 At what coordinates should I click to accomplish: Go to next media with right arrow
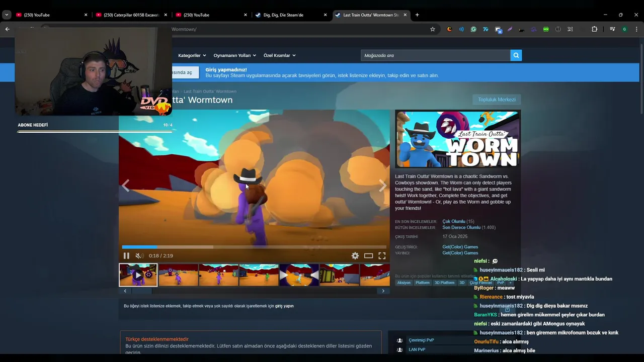[x=383, y=186]
